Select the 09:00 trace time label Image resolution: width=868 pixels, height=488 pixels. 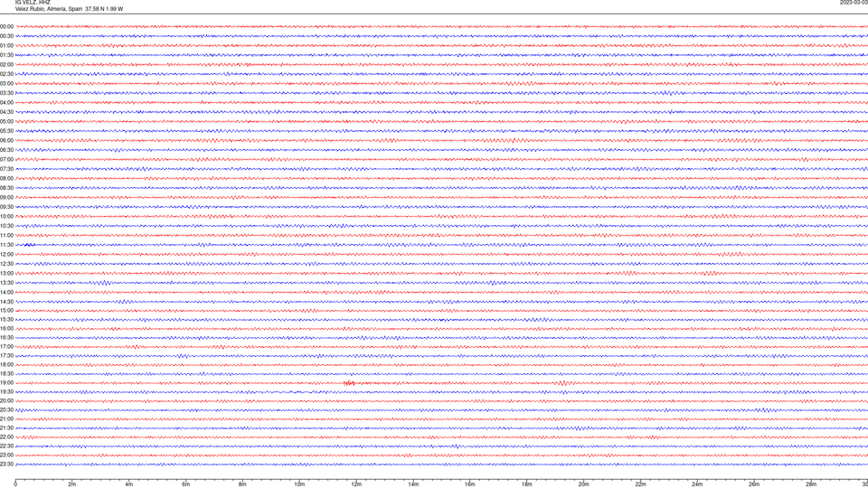pyautogui.click(x=6, y=198)
